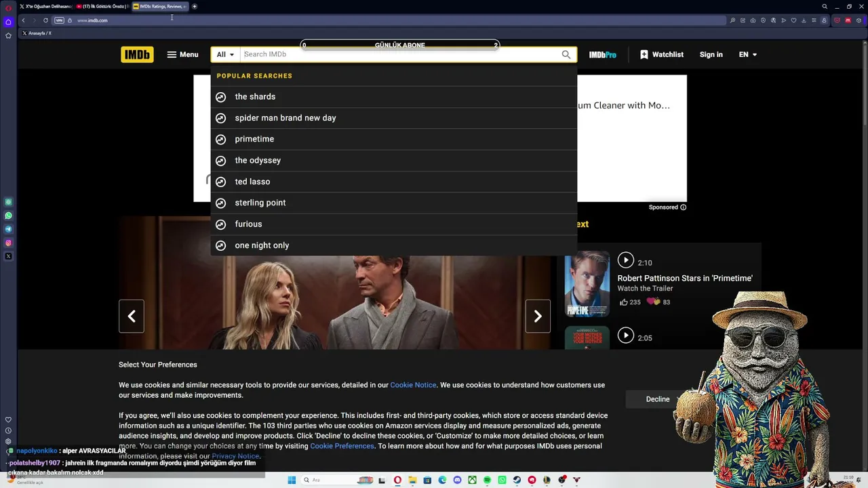The image size is (868, 488).
Task: Open the Windows Start menu
Action: tap(292, 480)
